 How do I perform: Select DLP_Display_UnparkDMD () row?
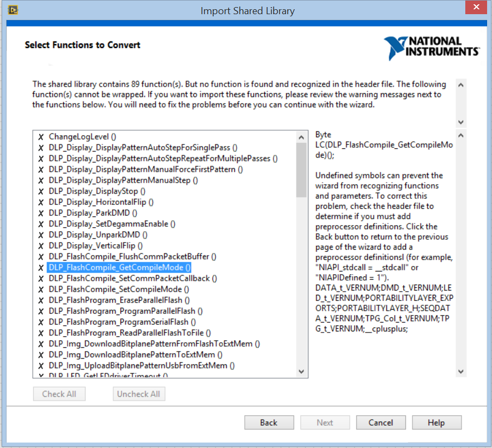click(x=98, y=235)
